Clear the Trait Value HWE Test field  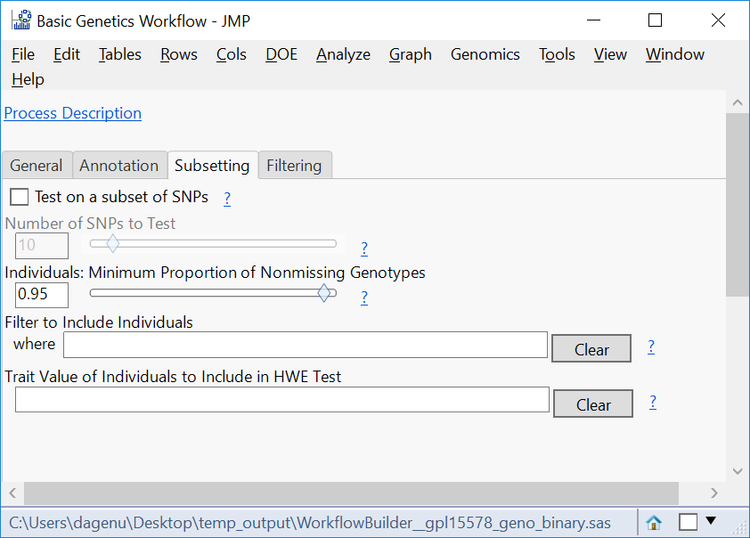593,404
